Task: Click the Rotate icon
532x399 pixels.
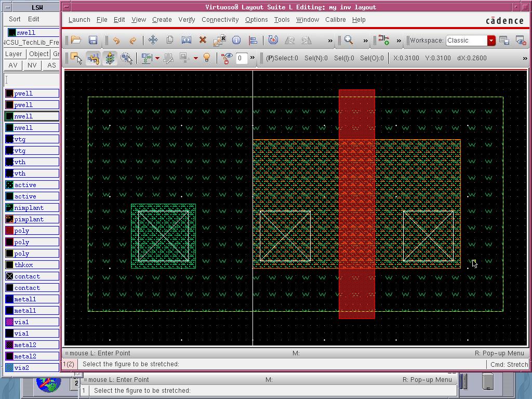Action: [x=273, y=40]
